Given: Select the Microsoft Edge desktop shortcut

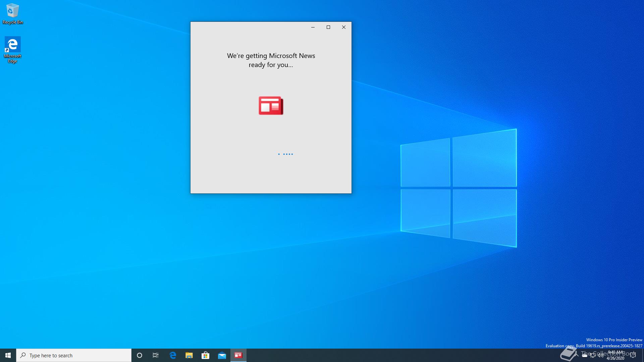Looking at the screenshot, I should pos(13,50).
